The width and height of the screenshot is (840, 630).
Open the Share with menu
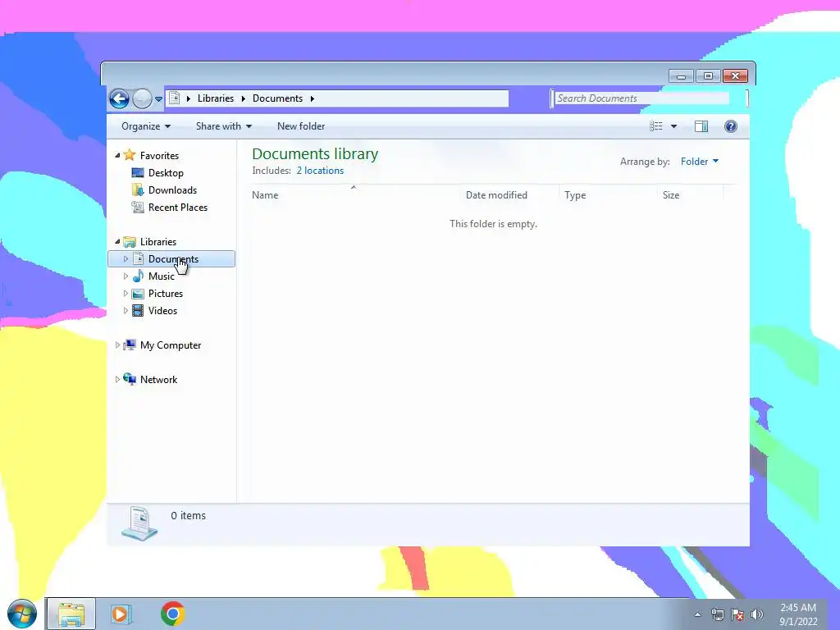coord(224,126)
